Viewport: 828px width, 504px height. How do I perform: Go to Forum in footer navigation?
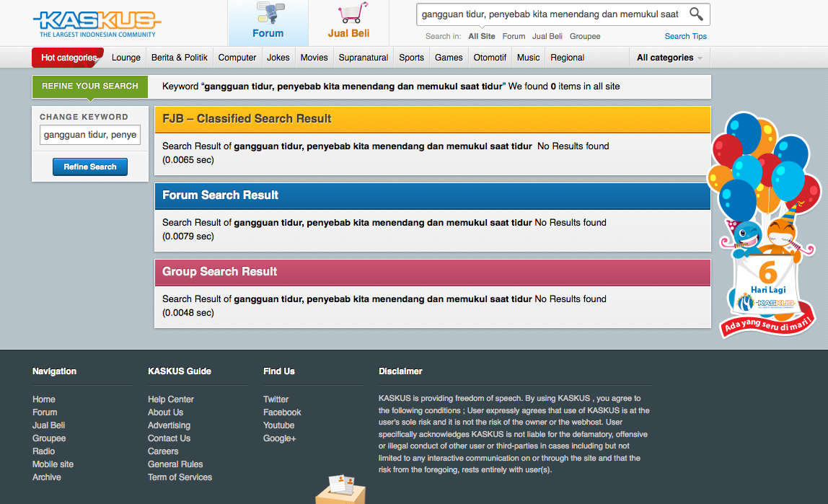click(45, 412)
